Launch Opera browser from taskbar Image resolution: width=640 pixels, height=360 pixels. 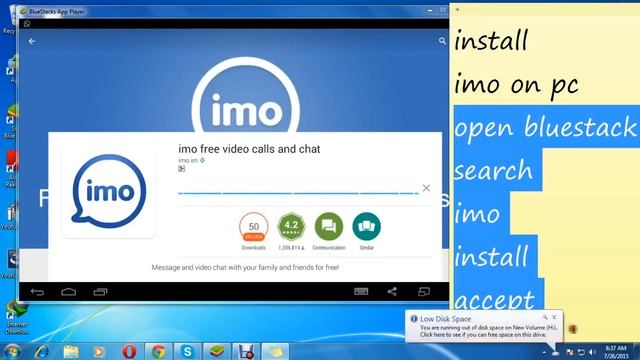pos(129,351)
